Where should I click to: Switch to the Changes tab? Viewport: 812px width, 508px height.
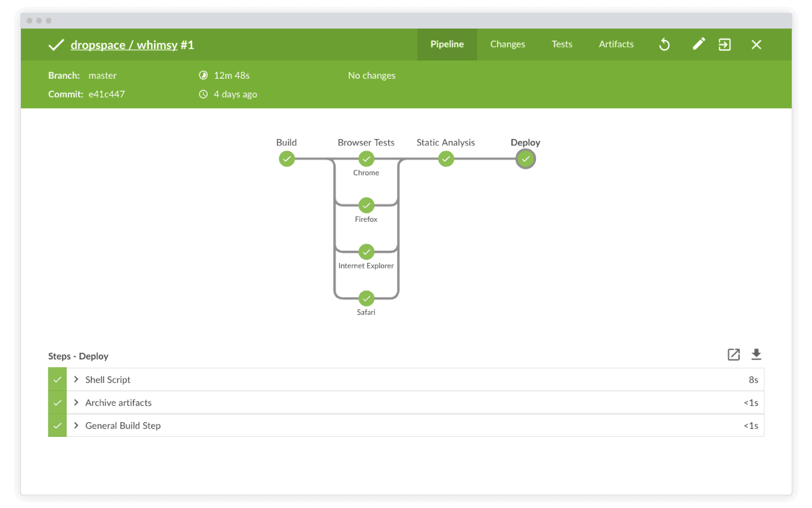(507, 44)
